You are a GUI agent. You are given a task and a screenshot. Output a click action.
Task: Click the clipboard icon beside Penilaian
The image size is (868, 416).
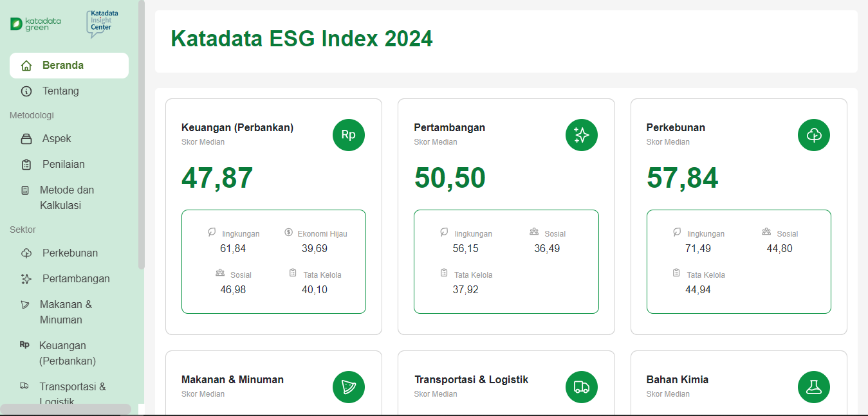(x=26, y=164)
